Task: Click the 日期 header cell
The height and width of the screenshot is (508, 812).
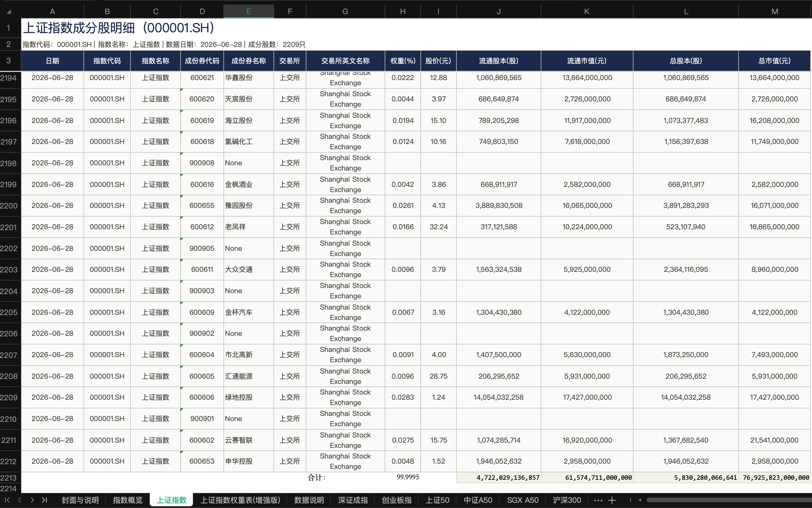Action: coord(52,61)
